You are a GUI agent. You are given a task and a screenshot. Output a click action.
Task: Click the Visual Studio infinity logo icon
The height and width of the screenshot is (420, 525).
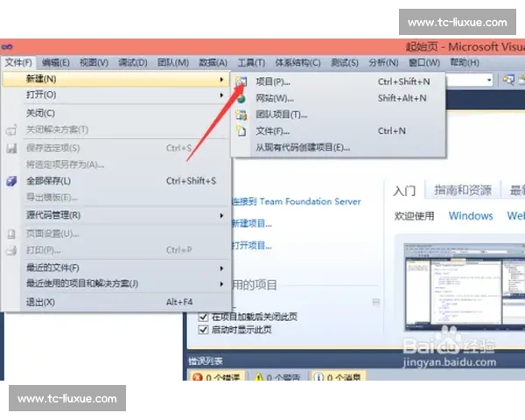pos(7,47)
